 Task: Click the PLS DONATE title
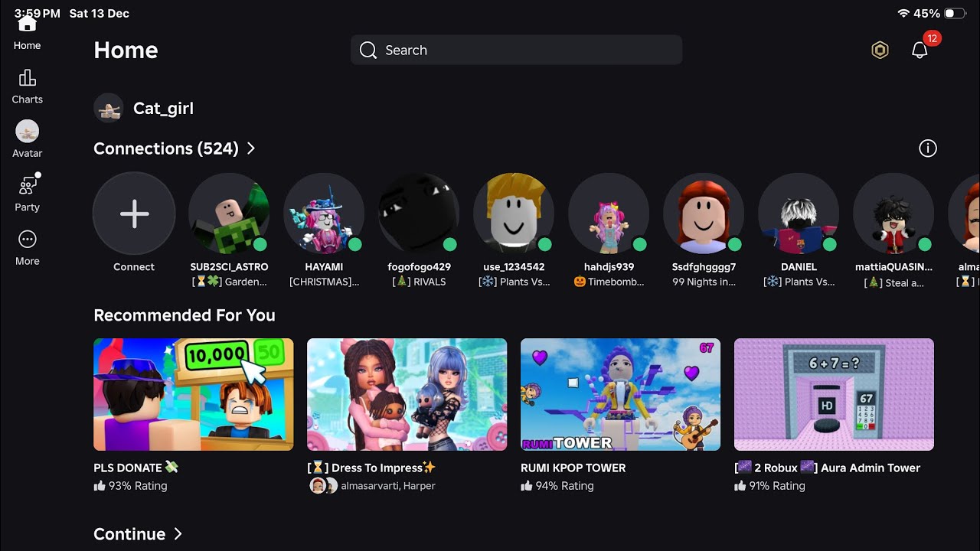(x=136, y=468)
